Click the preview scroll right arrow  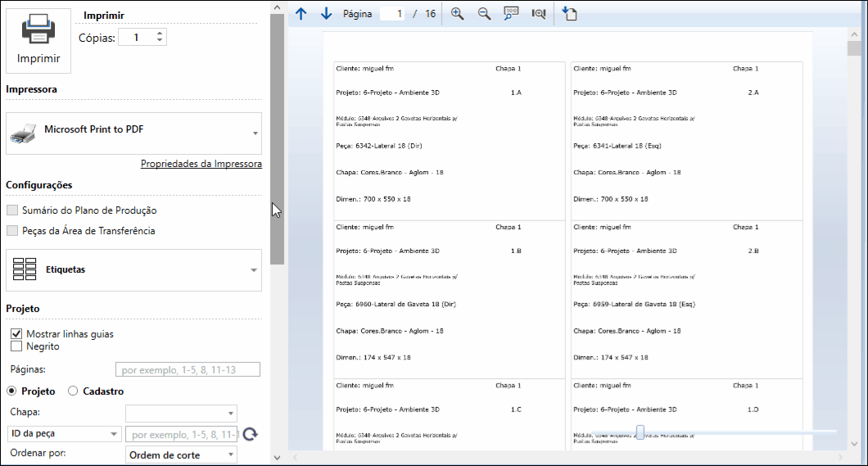tap(840, 457)
